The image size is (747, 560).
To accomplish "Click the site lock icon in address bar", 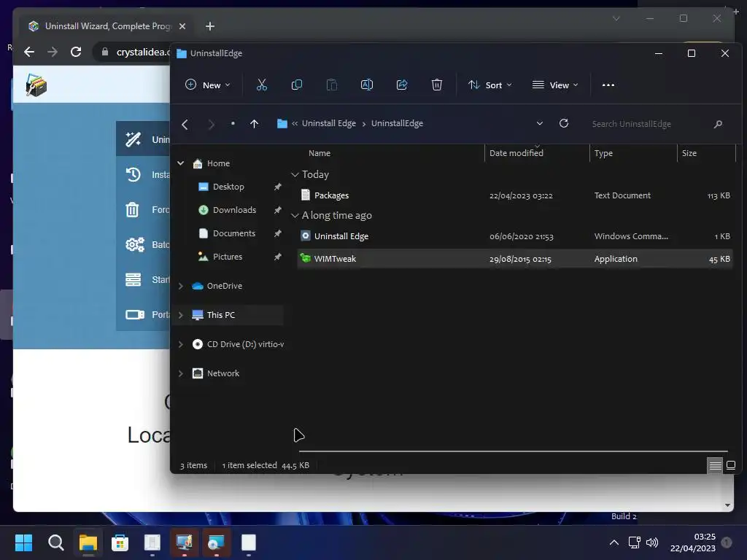I will tap(105, 52).
